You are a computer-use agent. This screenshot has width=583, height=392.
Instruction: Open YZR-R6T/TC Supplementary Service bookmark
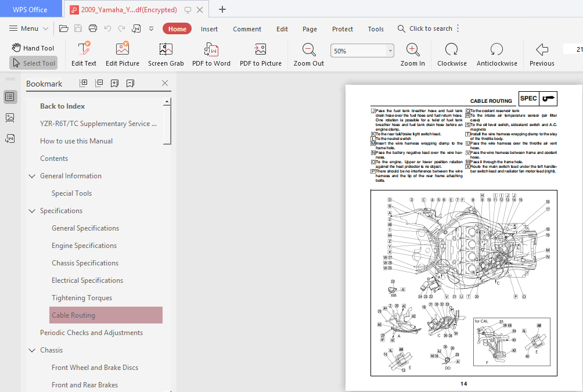99,124
